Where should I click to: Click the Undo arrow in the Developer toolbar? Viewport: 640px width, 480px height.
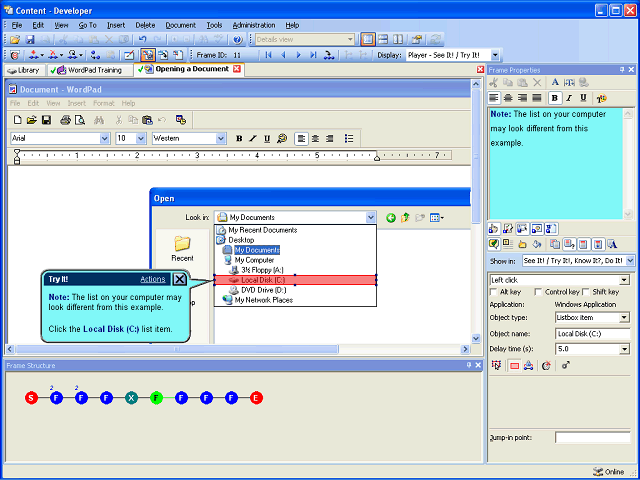click(x=142, y=40)
